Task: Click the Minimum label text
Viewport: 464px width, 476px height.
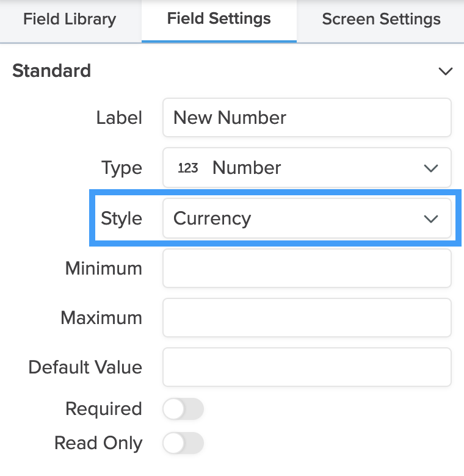Action: coord(104,269)
